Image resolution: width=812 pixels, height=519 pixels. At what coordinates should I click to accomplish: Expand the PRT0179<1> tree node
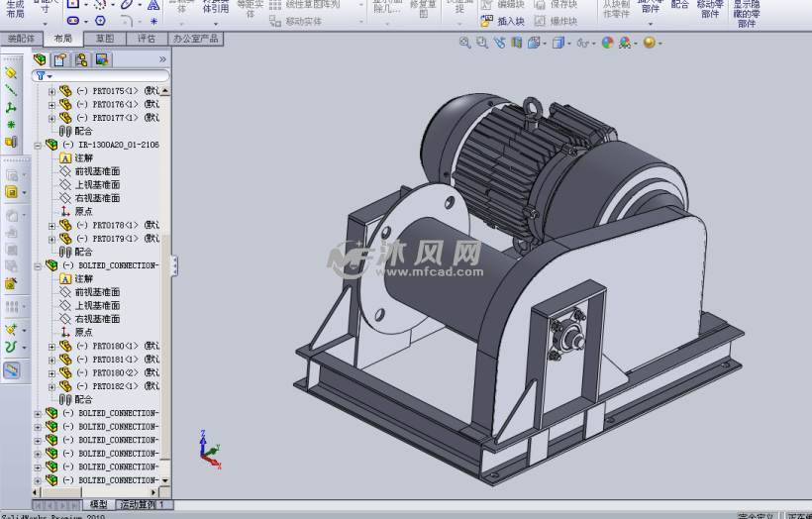pyautogui.click(x=51, y=239)
